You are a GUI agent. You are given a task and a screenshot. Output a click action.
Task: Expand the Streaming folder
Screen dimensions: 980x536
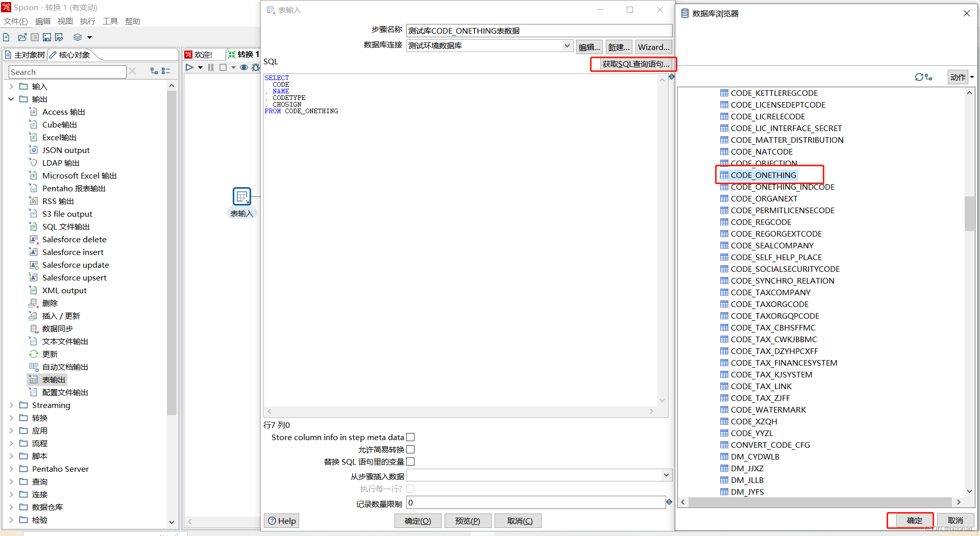[x=11, y=405]
